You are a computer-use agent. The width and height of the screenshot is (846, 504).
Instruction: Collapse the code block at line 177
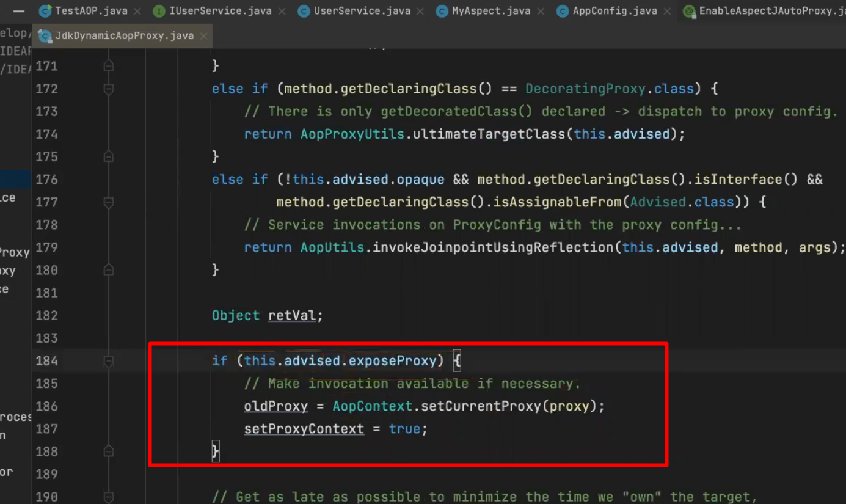pyautogui.click(x=109, y=202)
